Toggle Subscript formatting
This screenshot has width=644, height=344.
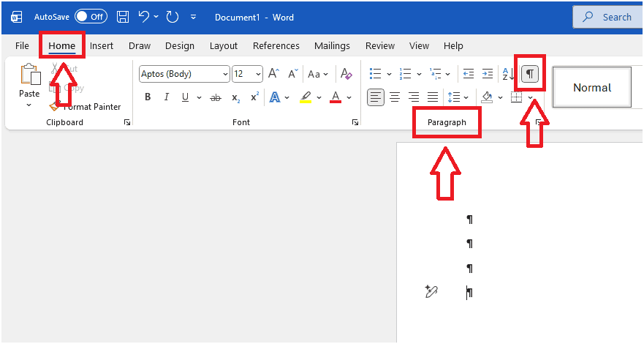click(236, 97)
